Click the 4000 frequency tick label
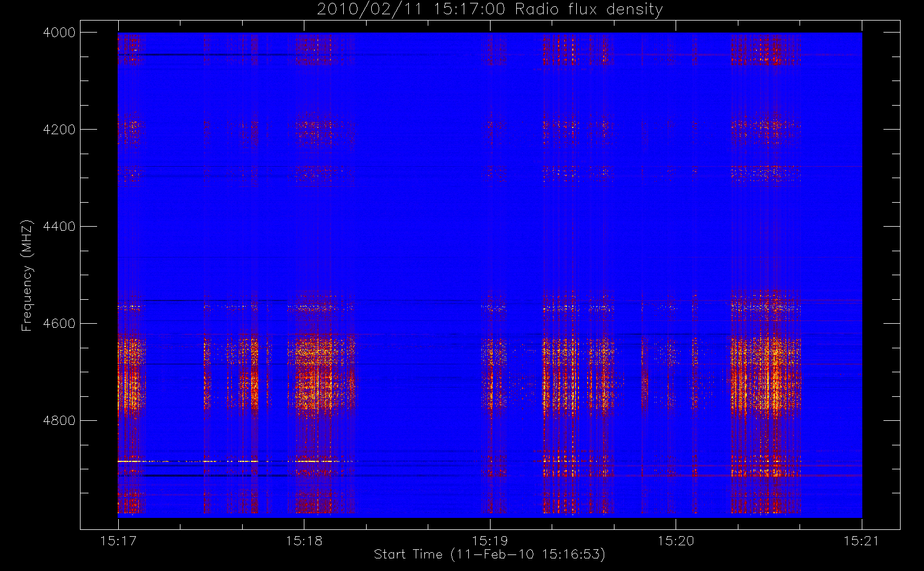Viewport: 924px width, 571px height. tap(59, 33)
